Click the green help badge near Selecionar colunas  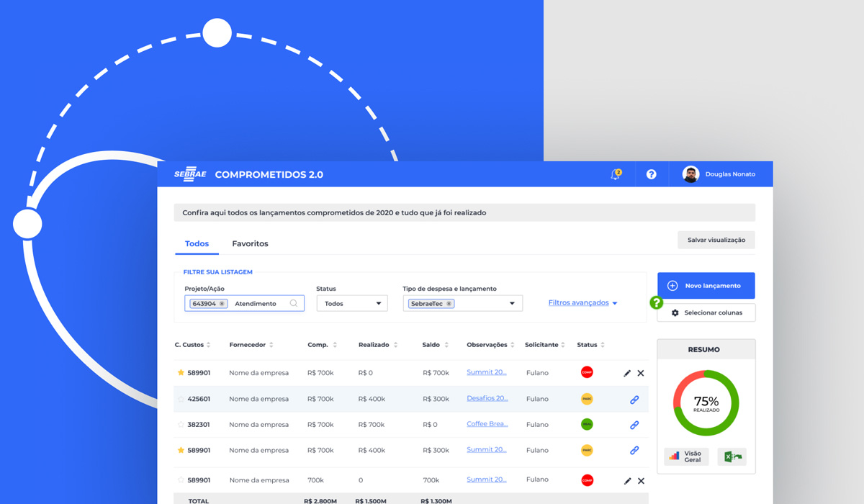656,303
